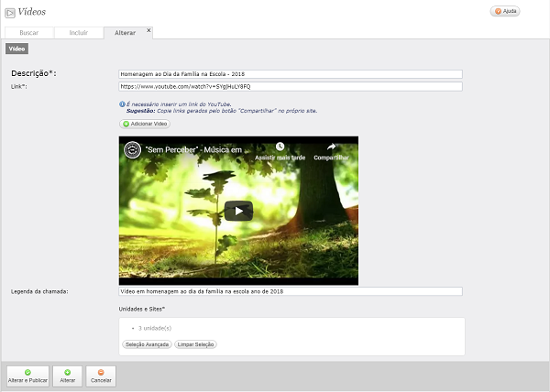
Task: Click the Assistir mais tarde clock icon
Action: pyautogui.click(x=280, y=147)
